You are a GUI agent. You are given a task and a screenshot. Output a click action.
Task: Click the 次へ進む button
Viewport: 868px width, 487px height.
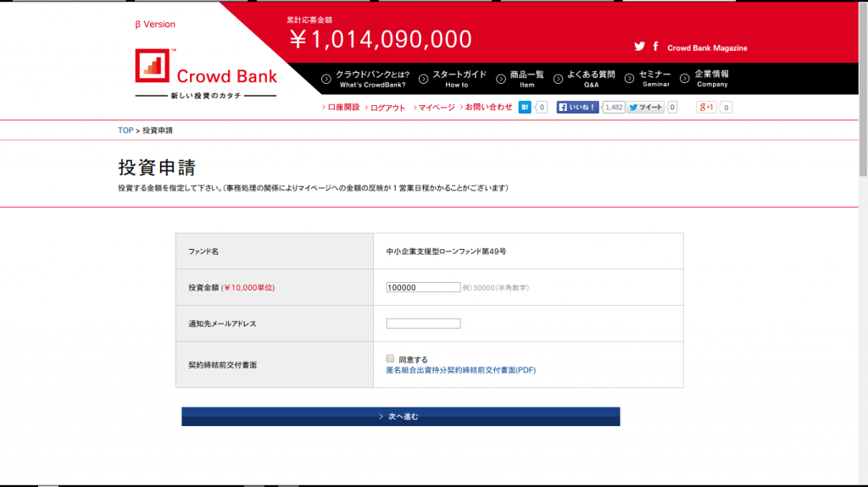click(x=401, y=417)
